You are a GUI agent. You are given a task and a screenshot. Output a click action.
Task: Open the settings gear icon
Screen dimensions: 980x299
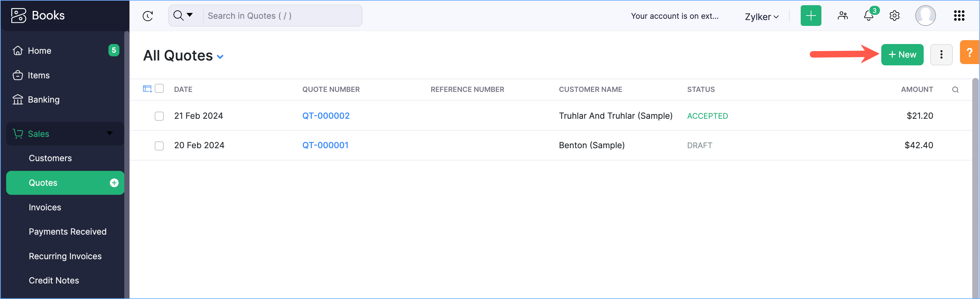[x=895, y=16]
